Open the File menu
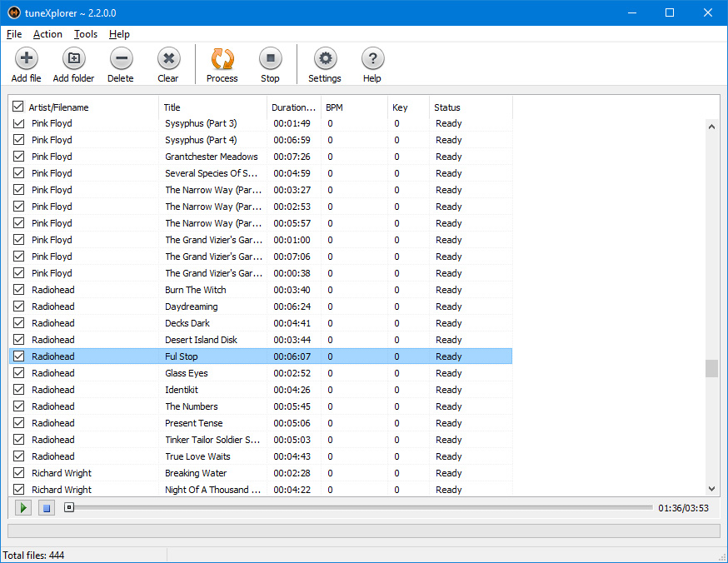This screenshot has width=728, height=563. (14, 34)
